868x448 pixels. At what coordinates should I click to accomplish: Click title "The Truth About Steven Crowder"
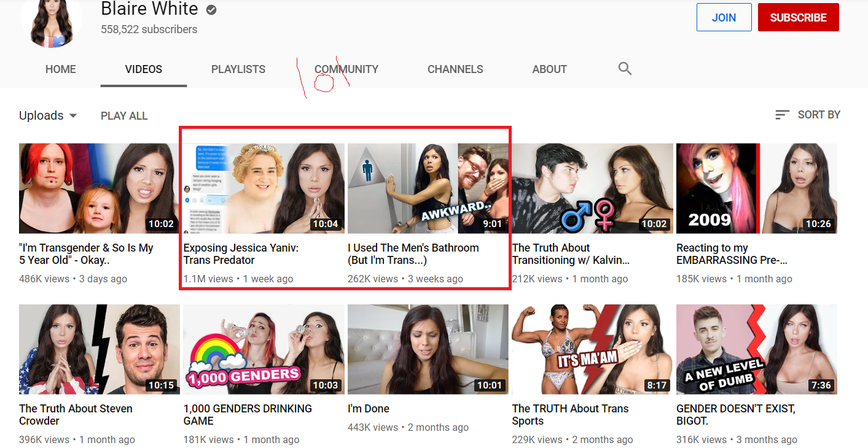point(76,415)
